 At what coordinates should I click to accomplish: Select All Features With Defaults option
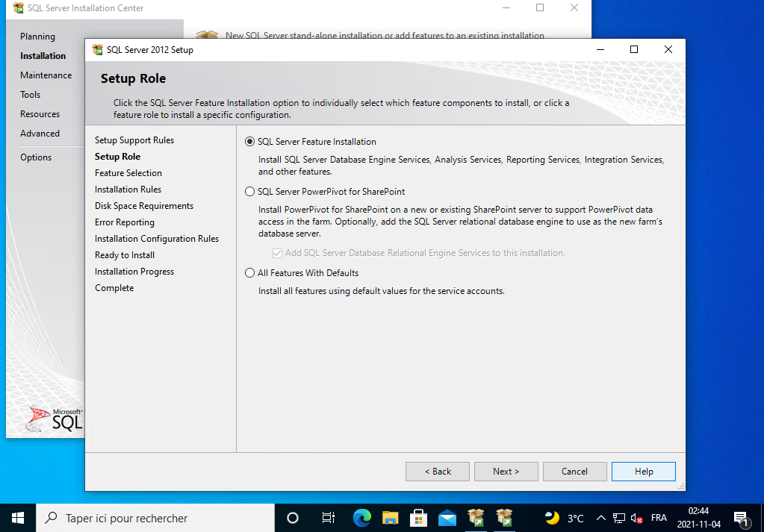pos(250,273)
